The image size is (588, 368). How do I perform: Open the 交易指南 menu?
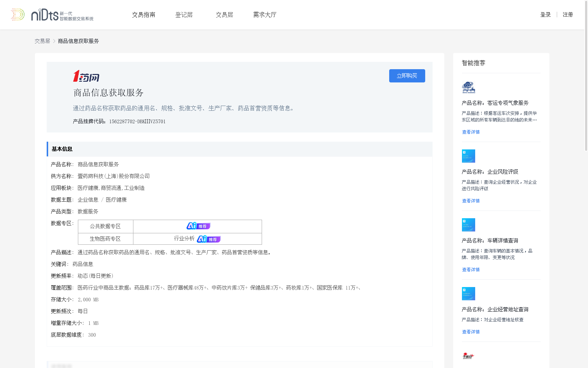coord(144,15)
